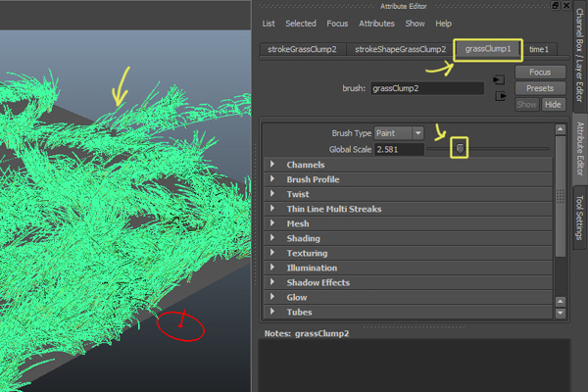Expand the Tubes section
The image size is (588, 392).
pos(408,312)
